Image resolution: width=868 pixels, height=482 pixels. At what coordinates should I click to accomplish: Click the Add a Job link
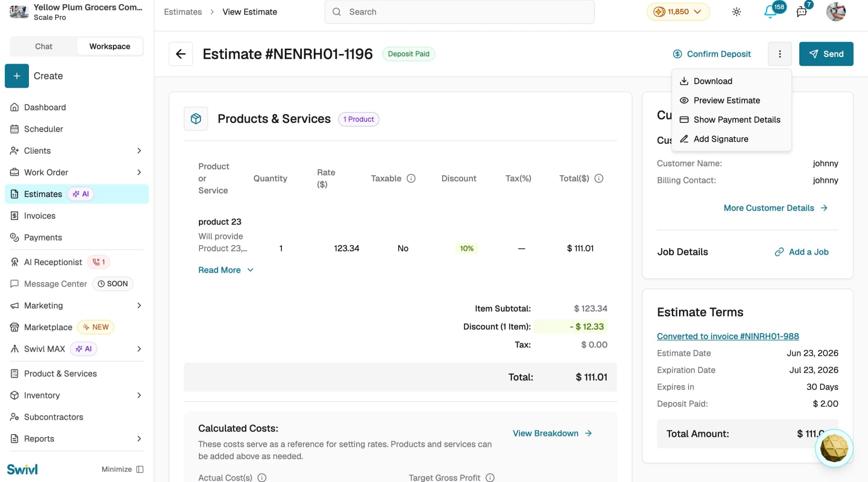click(x=802, y=252)
